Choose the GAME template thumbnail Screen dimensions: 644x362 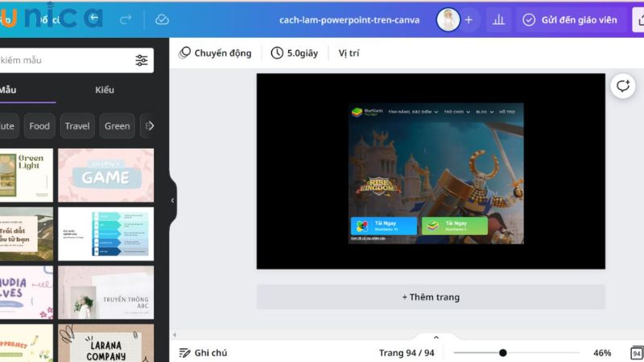[x=106, y=175]
